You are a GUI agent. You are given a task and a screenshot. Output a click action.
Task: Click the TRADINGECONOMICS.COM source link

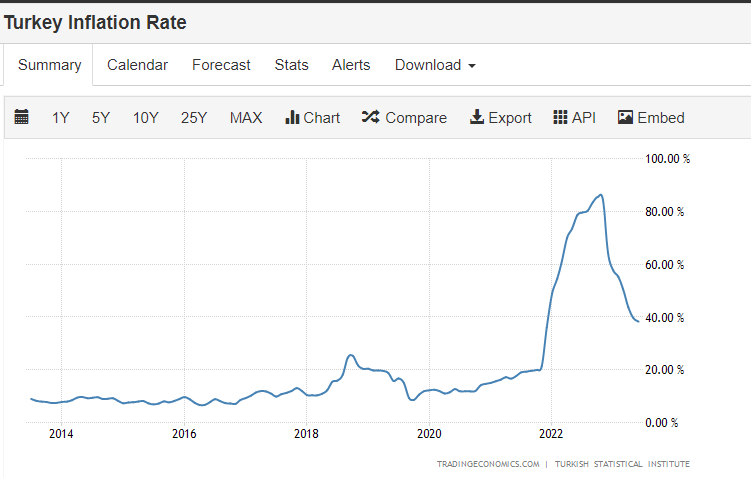[x=488, y=464]
